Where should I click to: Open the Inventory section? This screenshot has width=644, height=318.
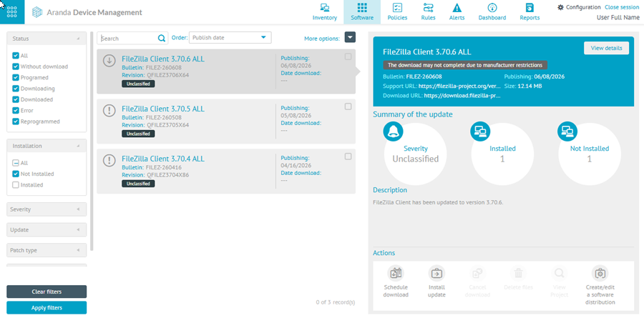[x=324, y=12]
